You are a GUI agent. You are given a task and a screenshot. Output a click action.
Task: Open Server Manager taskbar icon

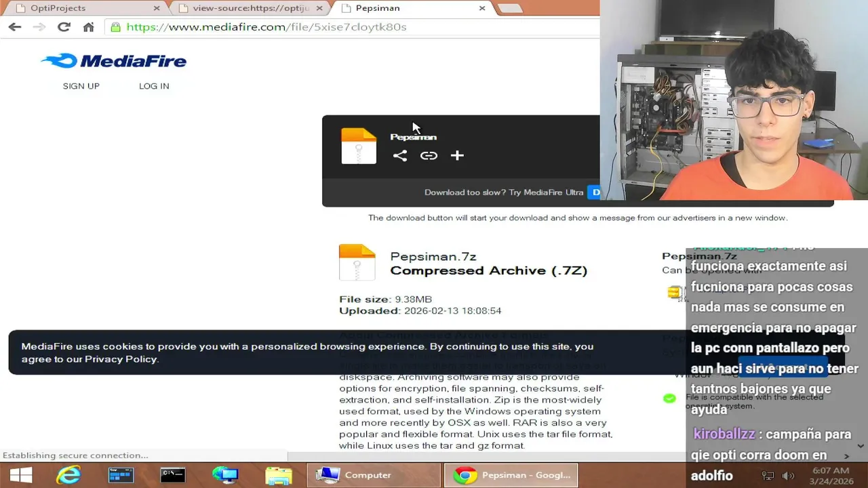click(121, 475)
